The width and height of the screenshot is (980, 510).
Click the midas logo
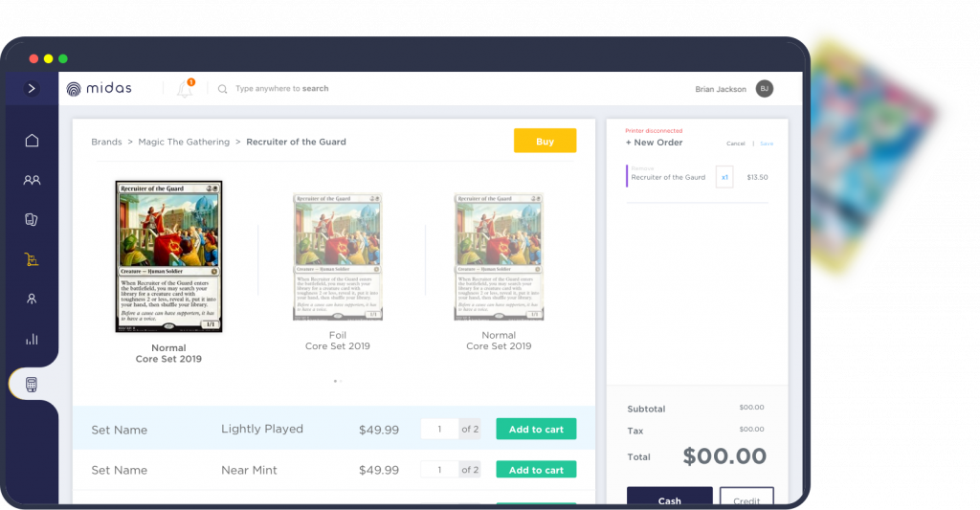point(100,89)
